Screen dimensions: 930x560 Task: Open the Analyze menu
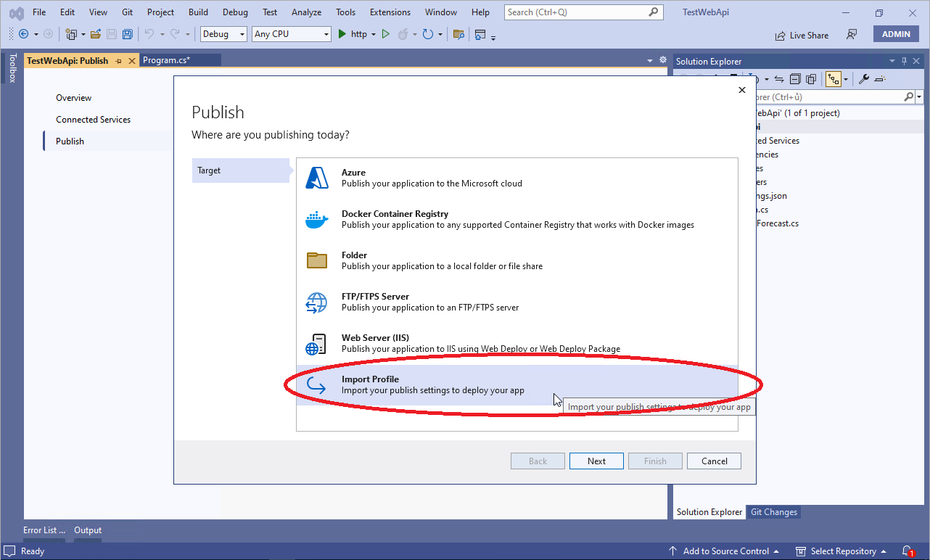click(x=306, y=12)
